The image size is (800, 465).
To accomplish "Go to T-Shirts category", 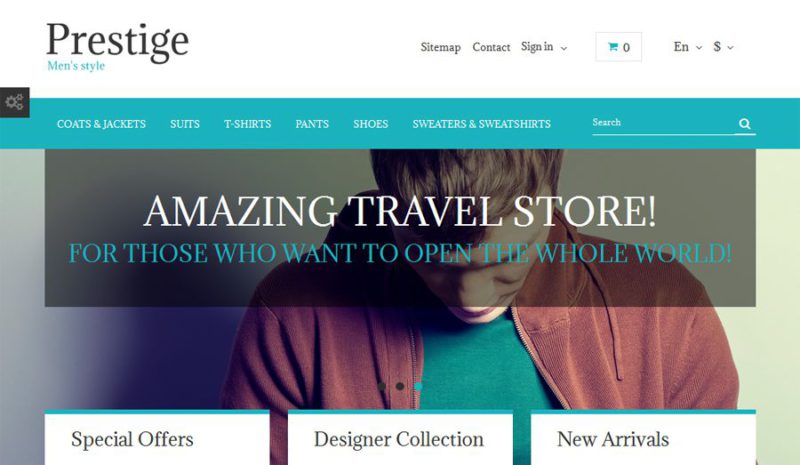I will pyautogui.click(x=247, y=124).
